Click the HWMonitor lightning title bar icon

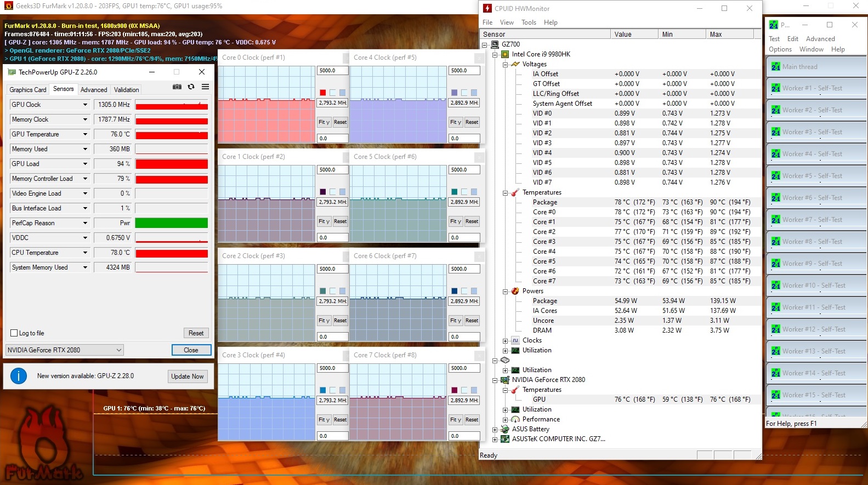[x=487, y=8]
